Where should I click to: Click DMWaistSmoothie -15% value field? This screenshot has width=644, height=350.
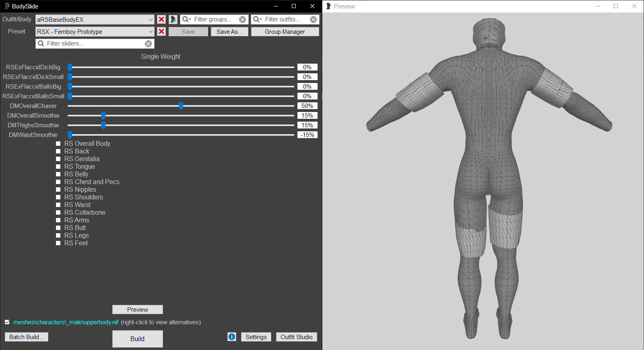[307, 135]
